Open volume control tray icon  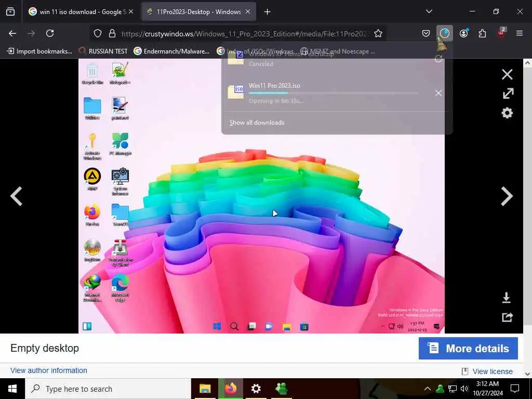(464, 389)
